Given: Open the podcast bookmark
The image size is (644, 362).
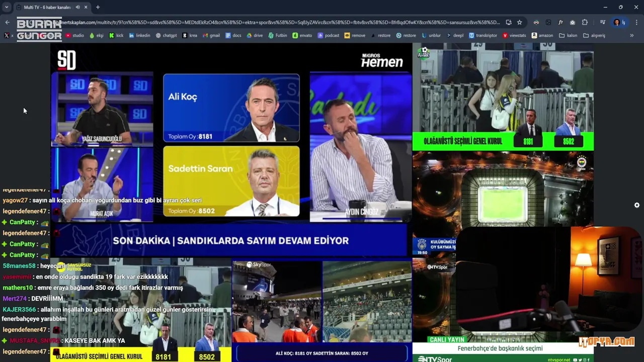Looking at the screenshot, I should pos(328,36).
